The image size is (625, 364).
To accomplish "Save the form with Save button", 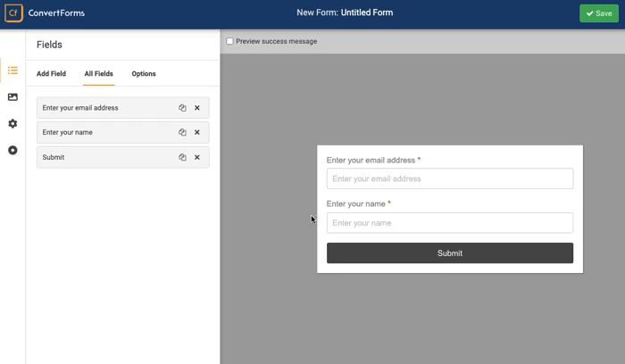I will pos(598,13).
